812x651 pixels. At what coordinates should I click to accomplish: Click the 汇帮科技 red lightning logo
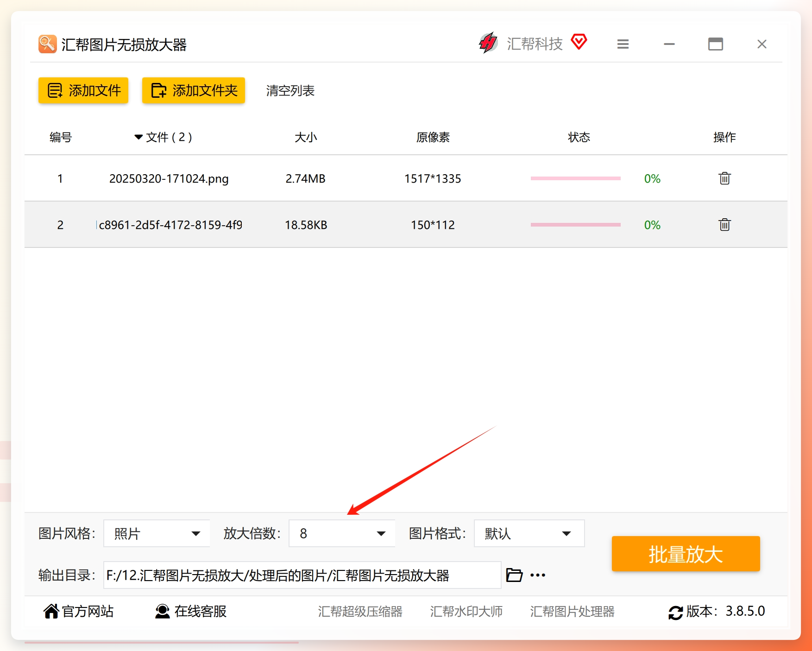(x=488, y=43)
